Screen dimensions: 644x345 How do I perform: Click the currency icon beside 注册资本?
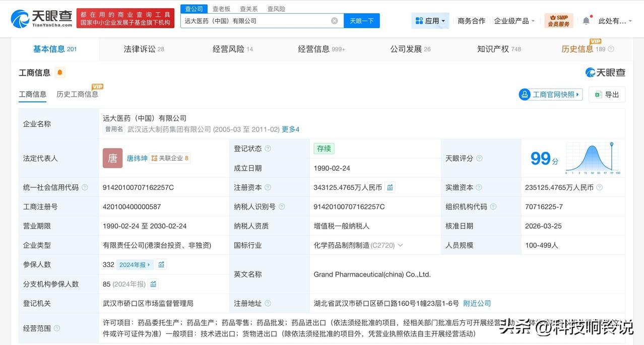tap(390, 187)
